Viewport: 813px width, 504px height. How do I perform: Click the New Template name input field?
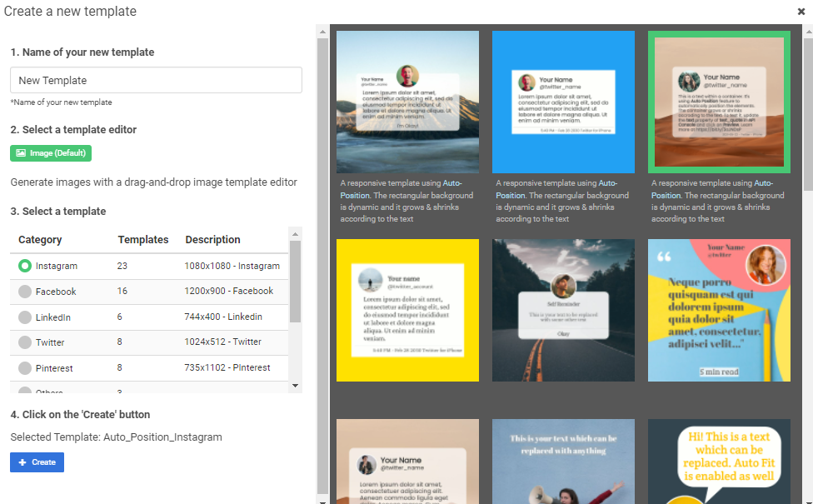tap(156, 79)
